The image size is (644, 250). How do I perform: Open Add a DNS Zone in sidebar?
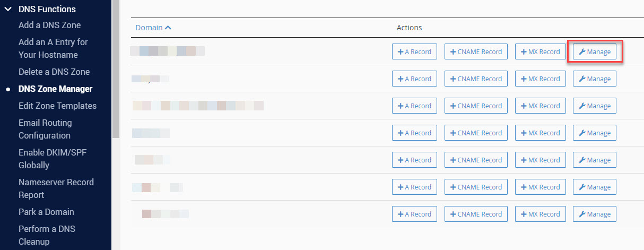49,25
